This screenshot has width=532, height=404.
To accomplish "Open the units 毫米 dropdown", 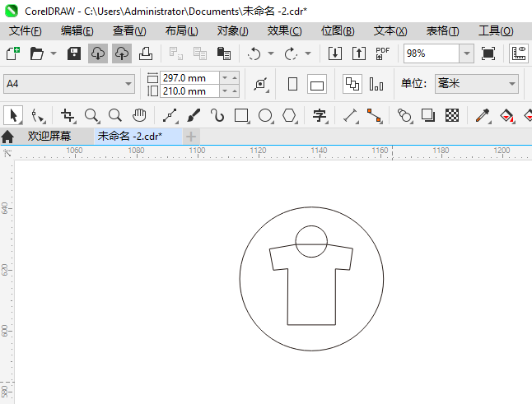I will 511,84.
